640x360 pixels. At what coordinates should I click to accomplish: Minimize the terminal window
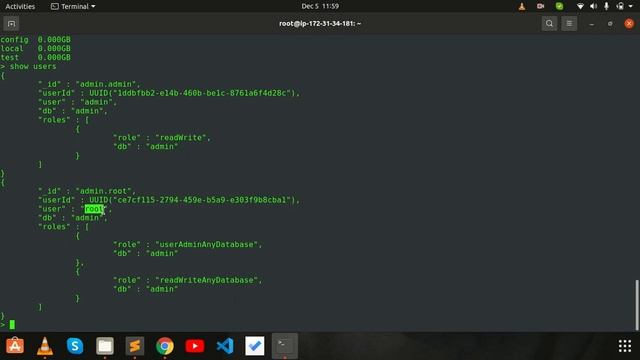[591, 24]
